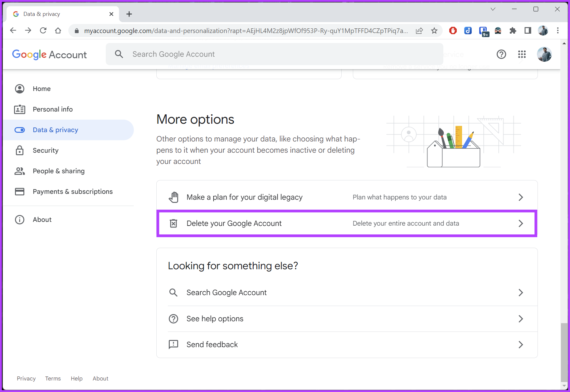Open a new browser tab
Viewport: 570px width, 392px height.
(129, 14)
